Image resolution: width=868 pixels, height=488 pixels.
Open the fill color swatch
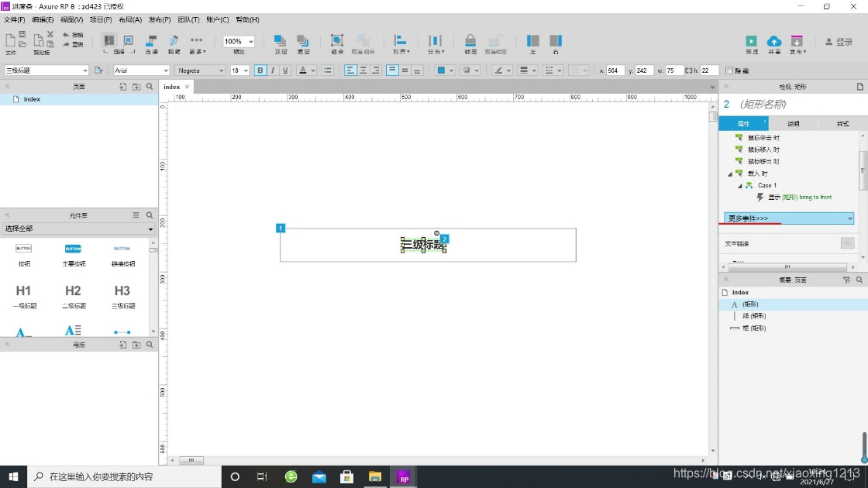441,70
